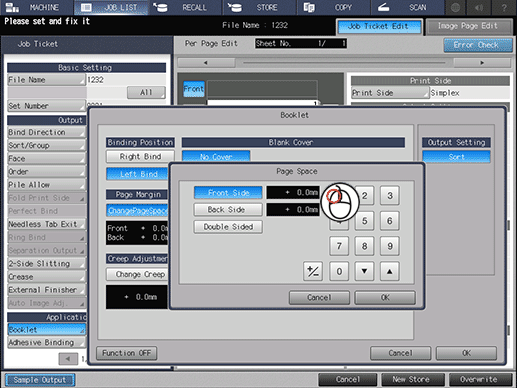Open help with the question mark icon
The height and width of the screenshot is (388, 517).
pos(504,7)
